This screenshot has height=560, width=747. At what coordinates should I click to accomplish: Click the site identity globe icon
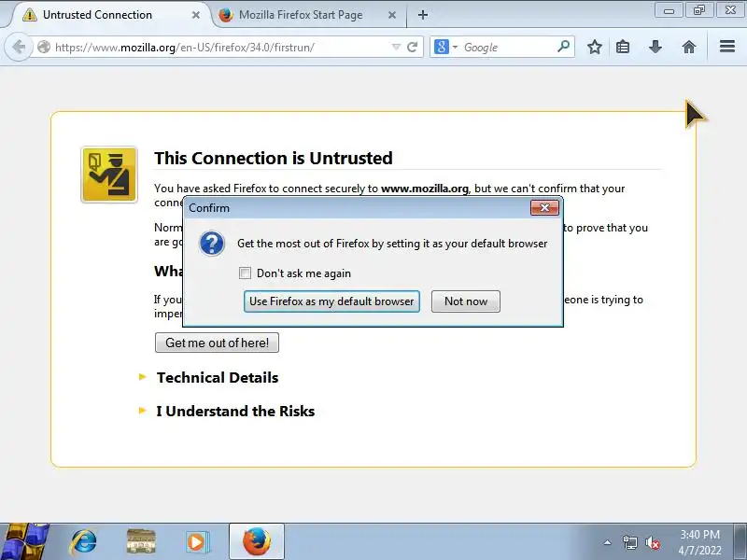pos(44,47)
